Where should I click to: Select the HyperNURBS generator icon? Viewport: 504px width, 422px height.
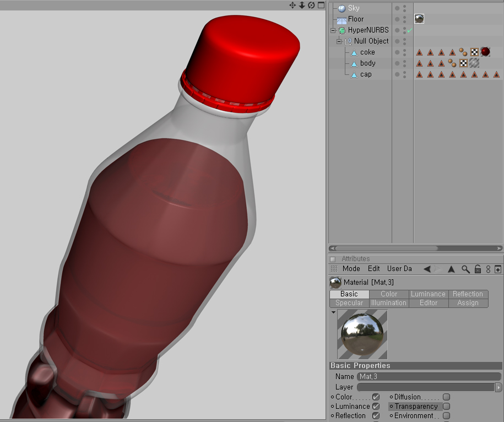(x=342, y=30)
